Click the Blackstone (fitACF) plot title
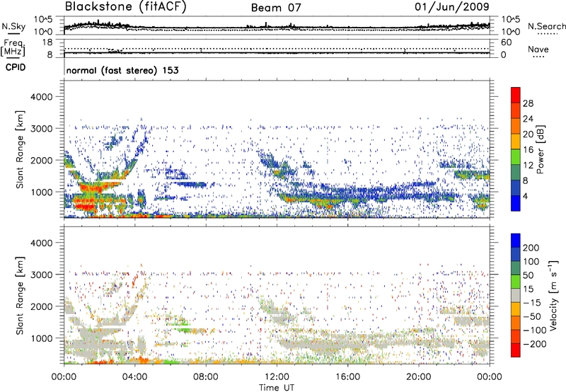This screenshot has height=392, width=566. coord(125,6)
